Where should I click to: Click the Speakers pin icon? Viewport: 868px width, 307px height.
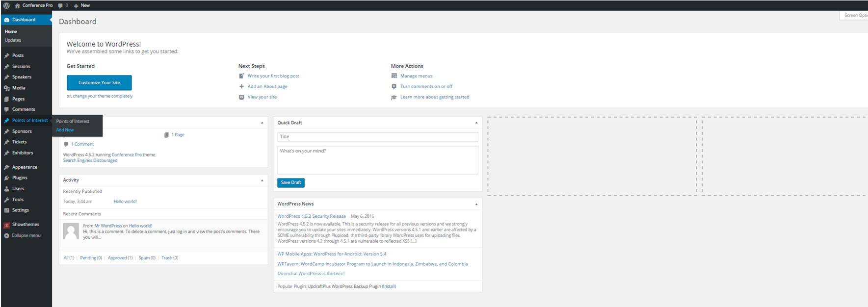point(7,77)
